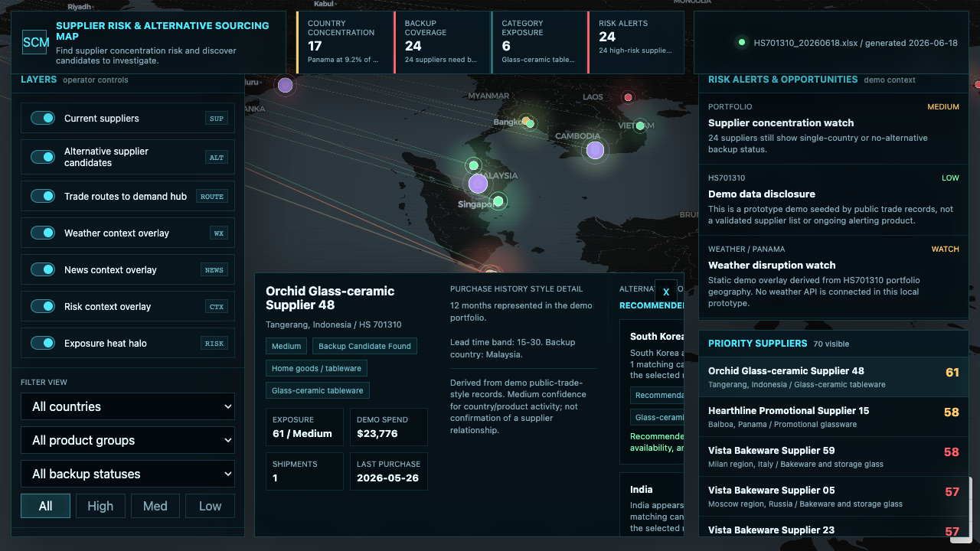The image size is (980, 551).
Task: Open the All countries dropdown
Action: coord(128,406)
